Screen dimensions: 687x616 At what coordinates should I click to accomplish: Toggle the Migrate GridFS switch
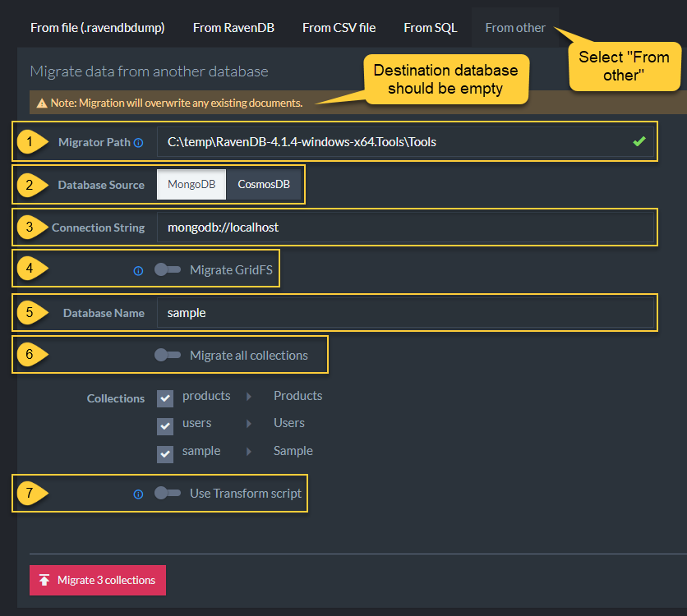pyautogui.click(x=168, y=269)
